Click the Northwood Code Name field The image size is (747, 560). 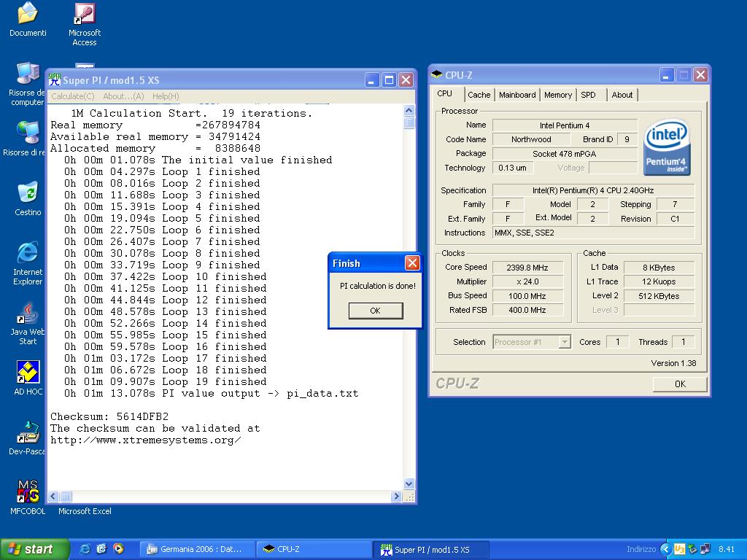[531, 139]
